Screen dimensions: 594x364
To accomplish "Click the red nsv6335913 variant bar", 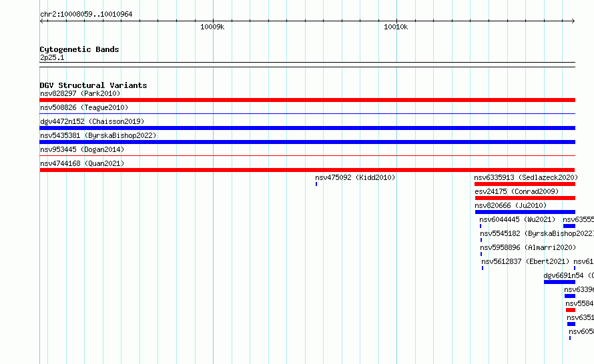I will 525,184.
